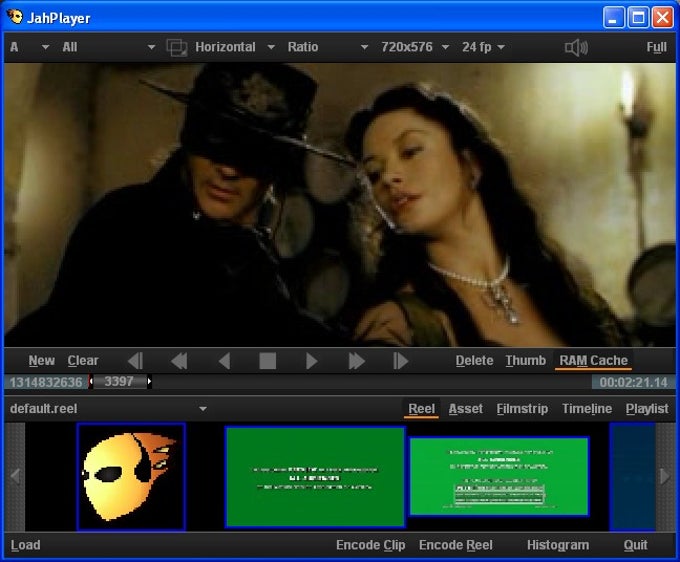Image resolution: width=680 pixels, height=562 pixels.
Task: Select the orange mask logo thumbnail
Action: (x=131, y=477)
